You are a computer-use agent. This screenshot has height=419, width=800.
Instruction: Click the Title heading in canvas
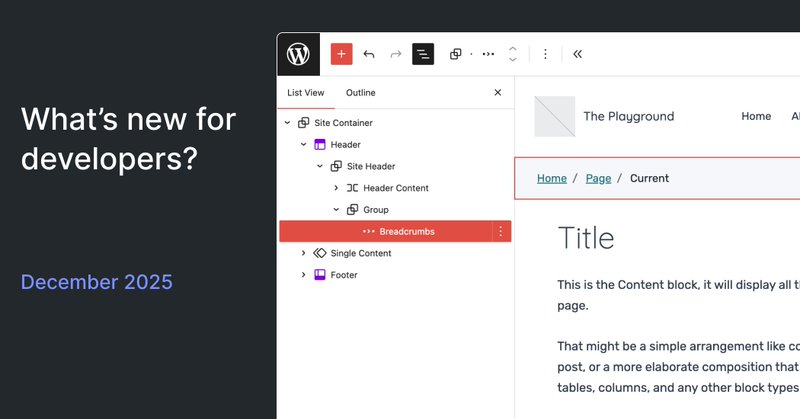pyautogui.click(x=586, y=238)
